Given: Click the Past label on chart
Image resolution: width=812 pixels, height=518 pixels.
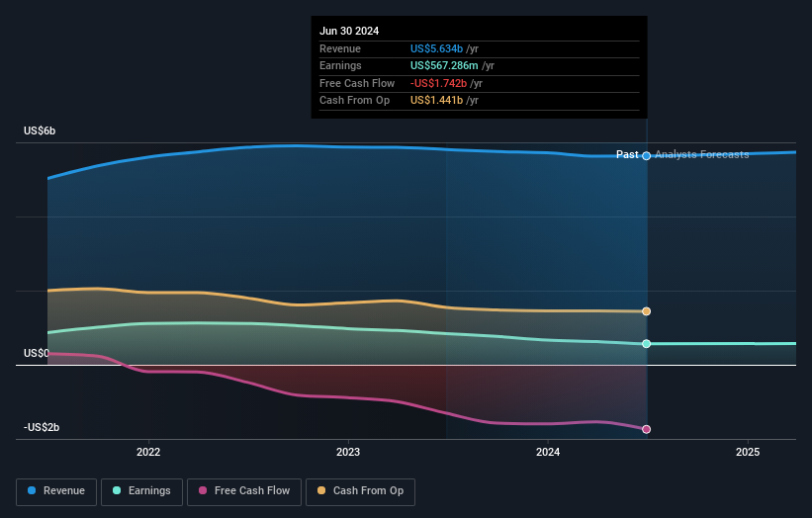Looking at the screenshot, I should [627, 154].
